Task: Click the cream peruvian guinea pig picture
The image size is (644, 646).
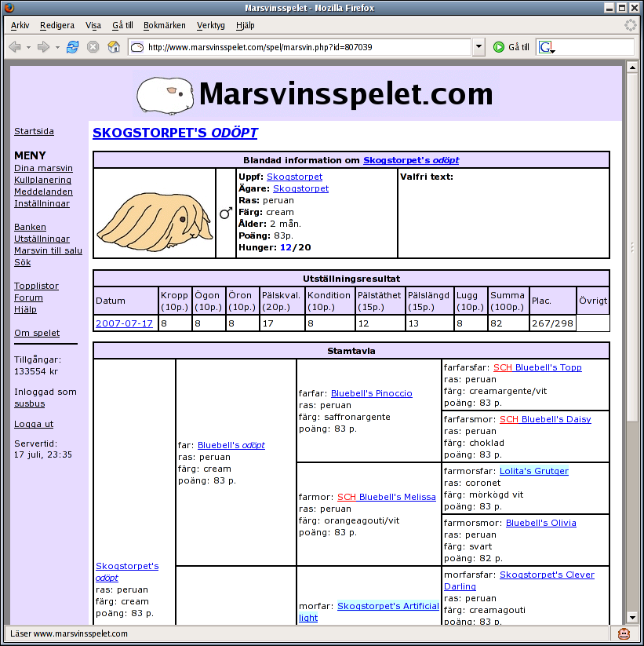Action: [x=155, y=221]
